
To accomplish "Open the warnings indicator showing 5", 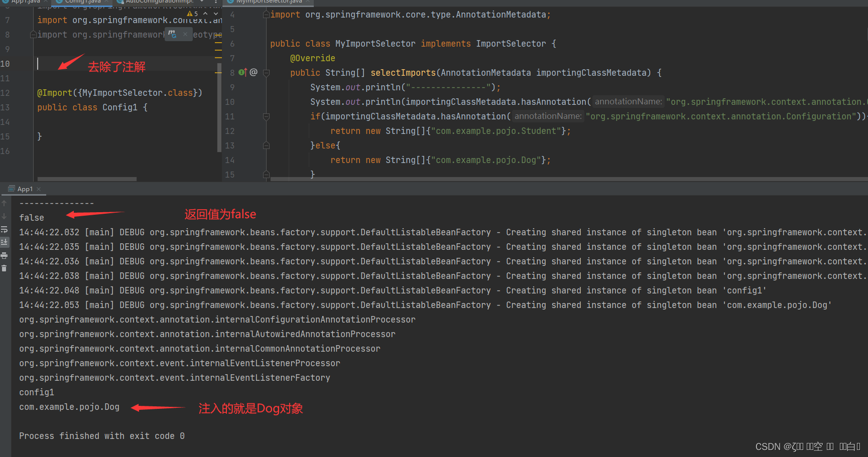I will click(193, 14).
